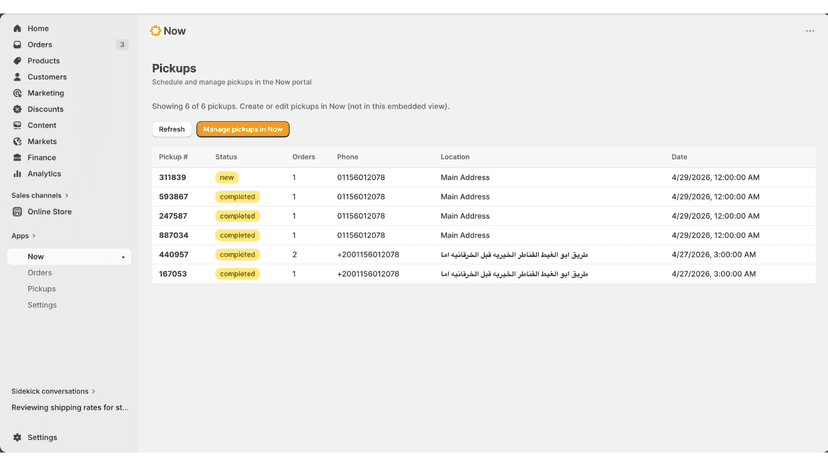
Task: Expand the Sales channels section
Action: pos(40,195)
